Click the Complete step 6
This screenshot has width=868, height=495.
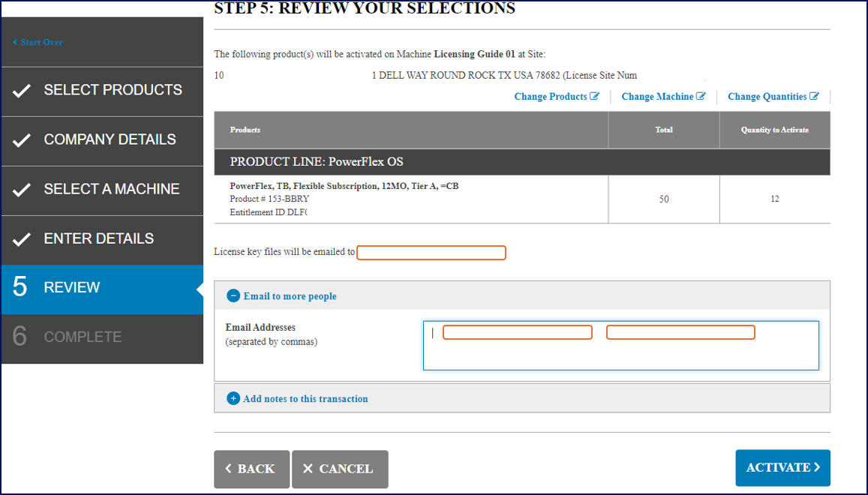coord(103,338)
